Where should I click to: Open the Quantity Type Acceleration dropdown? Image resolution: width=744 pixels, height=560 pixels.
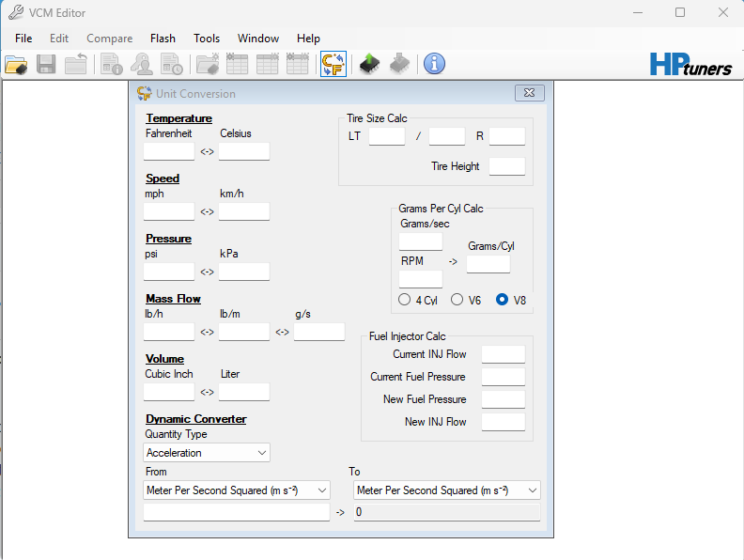point(207,453)
